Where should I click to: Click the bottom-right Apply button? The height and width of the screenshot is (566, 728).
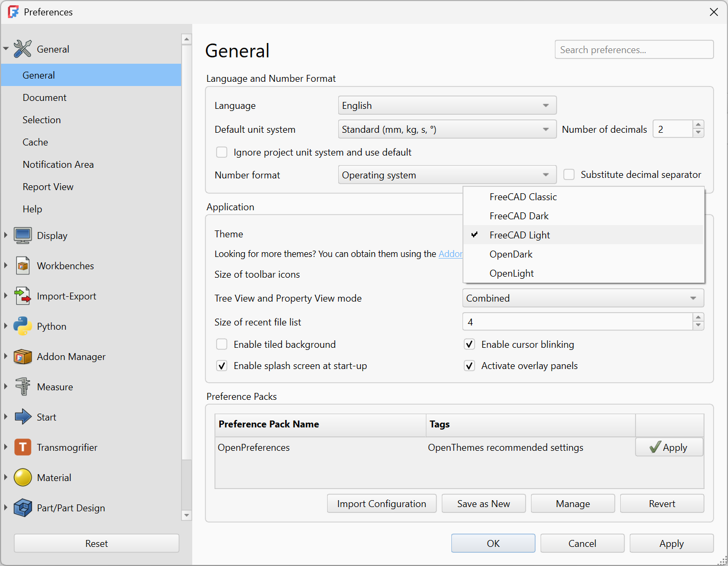pos(672,544)
